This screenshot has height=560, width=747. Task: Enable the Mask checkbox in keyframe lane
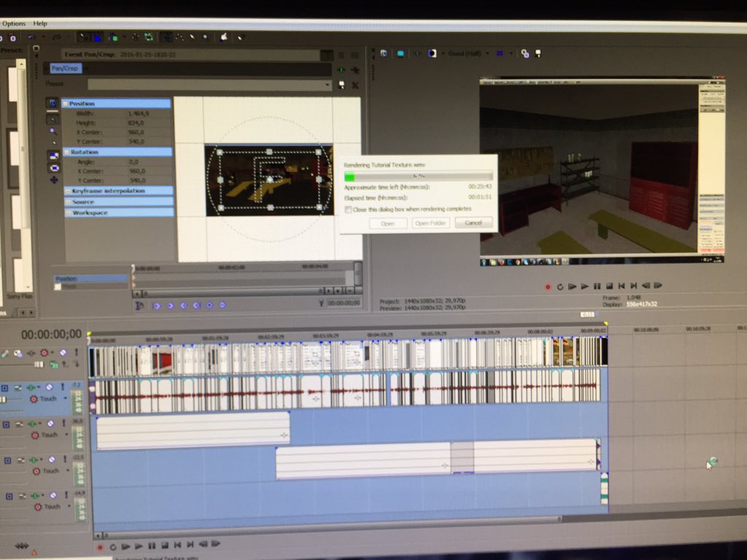[x=58, y=287]
